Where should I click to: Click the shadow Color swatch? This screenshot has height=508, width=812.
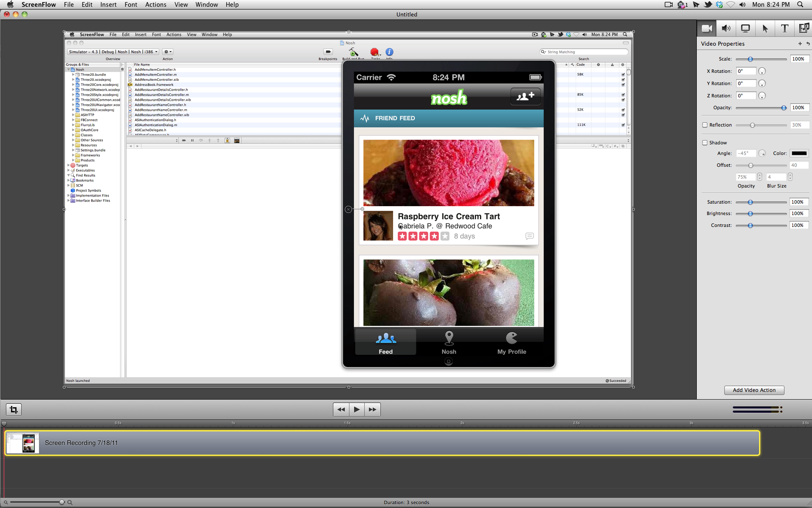click(x=799, y=153)
